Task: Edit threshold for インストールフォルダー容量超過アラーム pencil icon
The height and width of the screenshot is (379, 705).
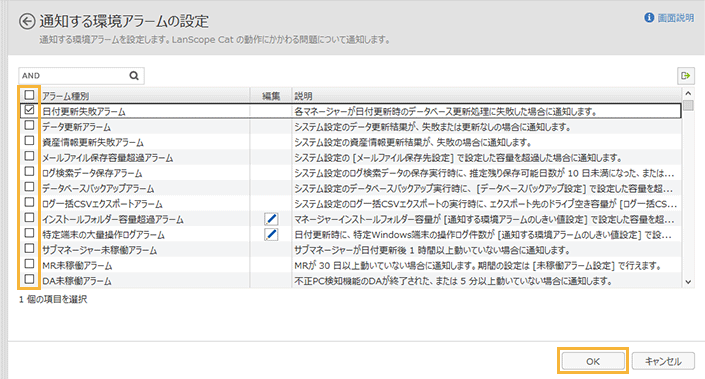Action: pos(271,219)
